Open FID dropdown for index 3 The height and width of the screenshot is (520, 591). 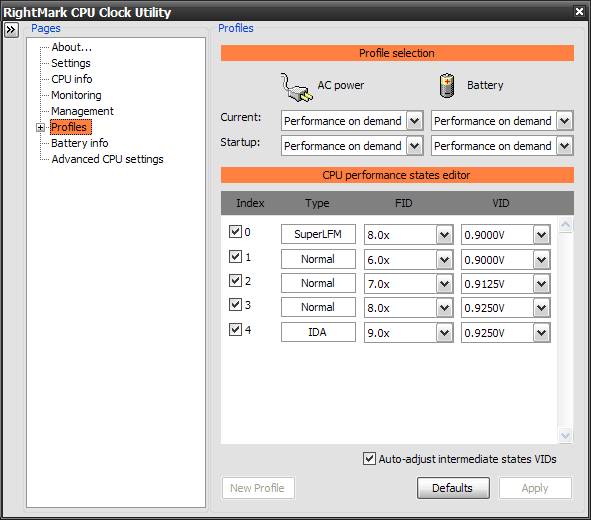pos(444,308)
